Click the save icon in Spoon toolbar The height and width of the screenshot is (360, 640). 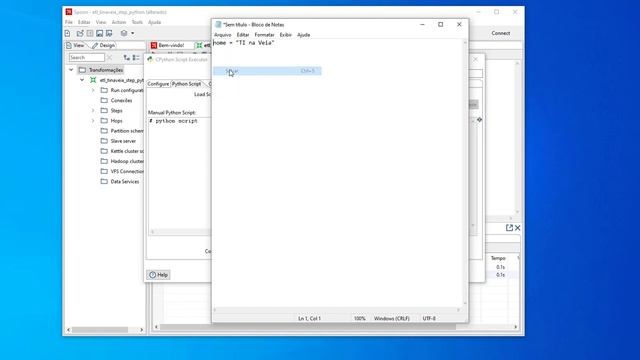tap(99, 33)
